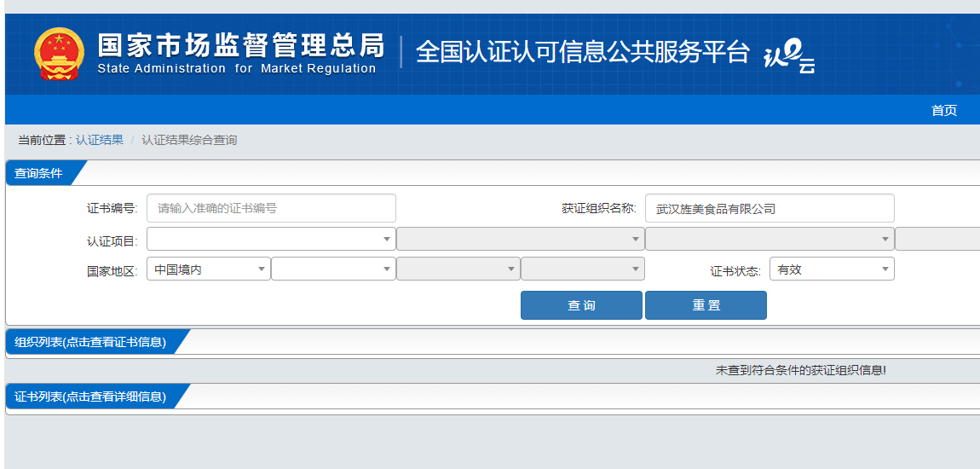Screen dimensions: 980x469
Task: Follow the 认证结果 breadcrumb link
Action: 100,140
